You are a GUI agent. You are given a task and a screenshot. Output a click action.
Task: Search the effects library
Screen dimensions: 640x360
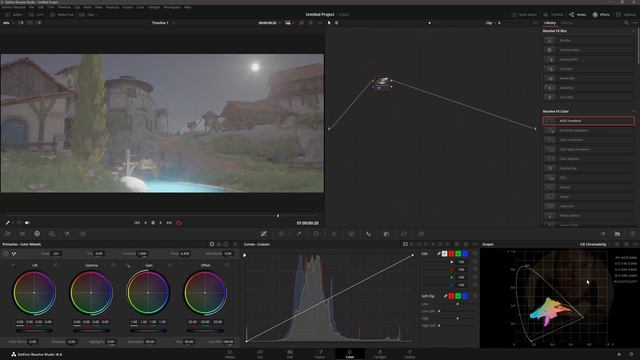pyautogui.click(x=626, y=23)
